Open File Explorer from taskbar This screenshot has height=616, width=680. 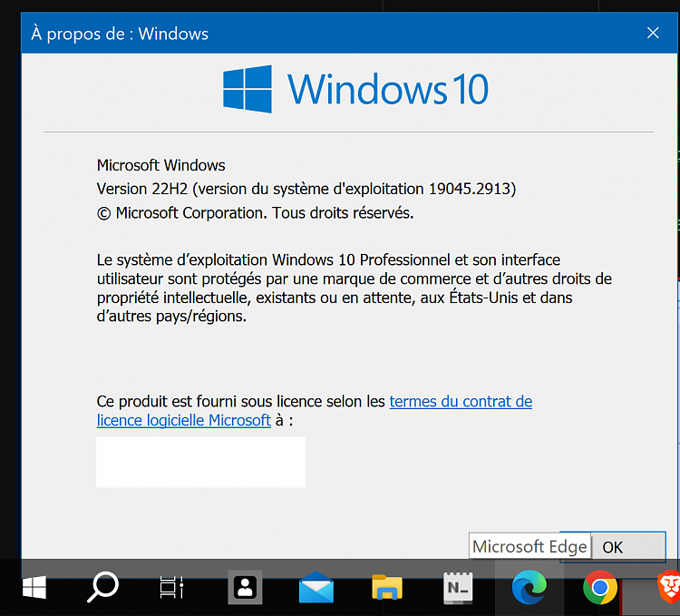pos(387,587)
